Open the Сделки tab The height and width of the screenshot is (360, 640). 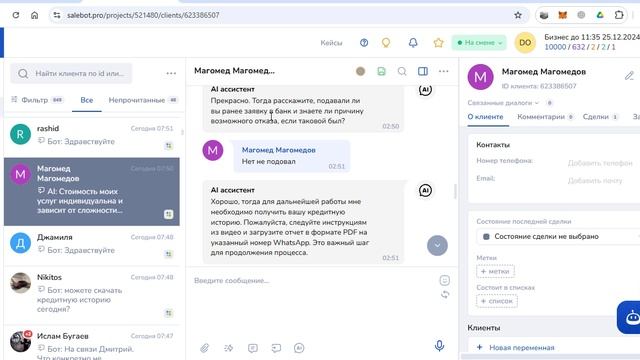[600, 117]
